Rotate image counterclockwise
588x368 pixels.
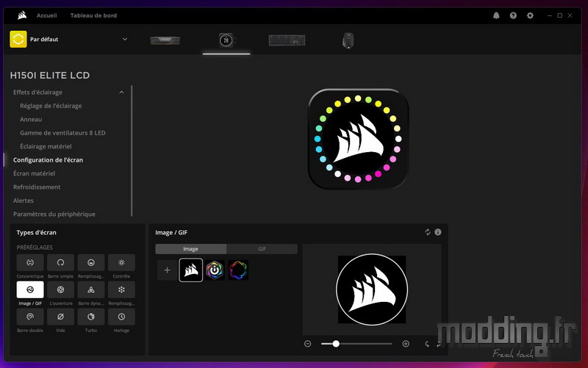click(427, 344)
